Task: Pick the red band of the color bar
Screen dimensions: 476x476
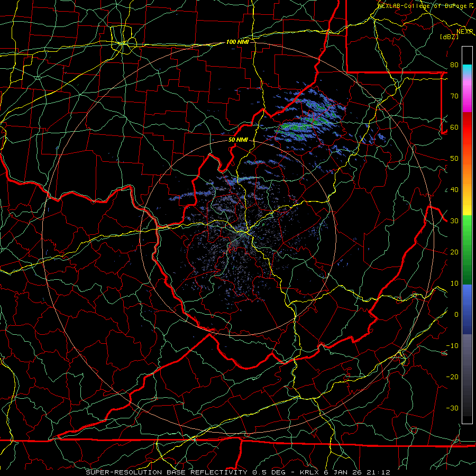Action: coord(467,127)
